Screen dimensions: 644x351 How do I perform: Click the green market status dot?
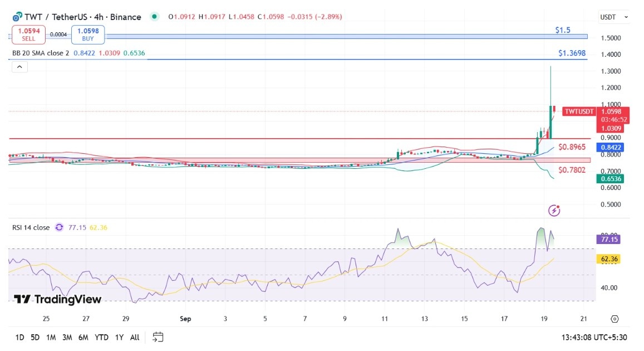coord(154,17)
